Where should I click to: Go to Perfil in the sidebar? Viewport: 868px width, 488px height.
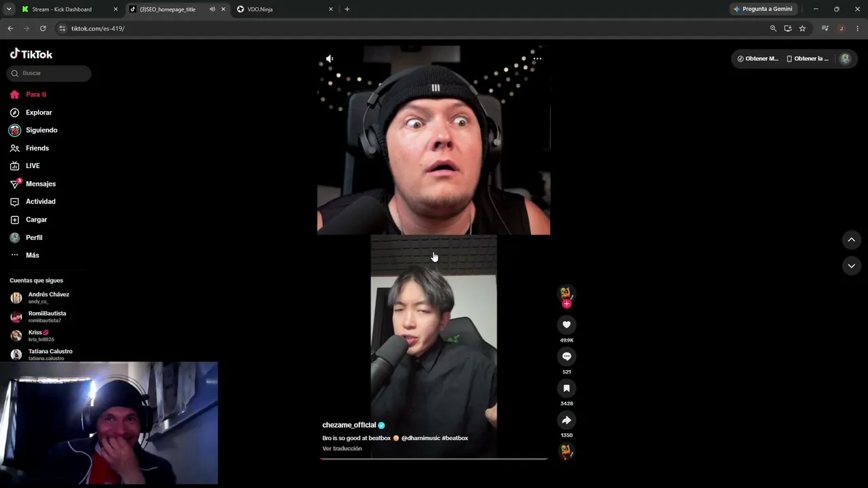click(26, 238)
